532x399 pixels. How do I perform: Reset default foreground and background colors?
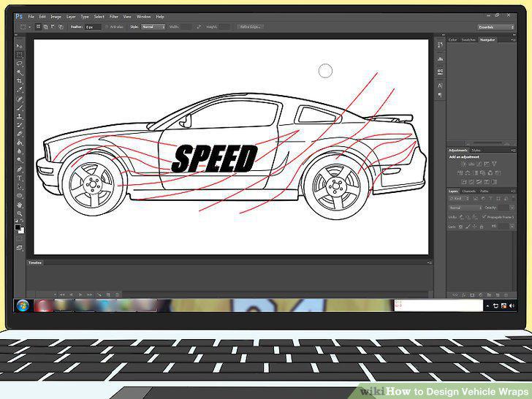click(x=17, y=221)
